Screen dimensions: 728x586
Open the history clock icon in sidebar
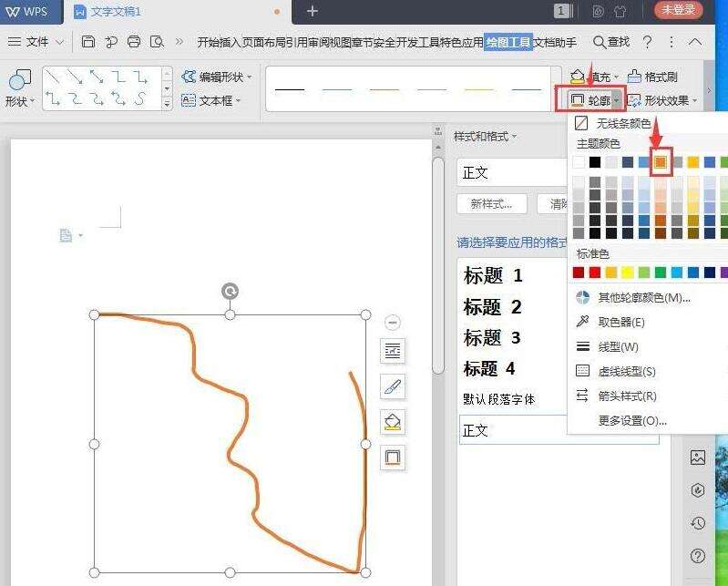pos(698,523)
